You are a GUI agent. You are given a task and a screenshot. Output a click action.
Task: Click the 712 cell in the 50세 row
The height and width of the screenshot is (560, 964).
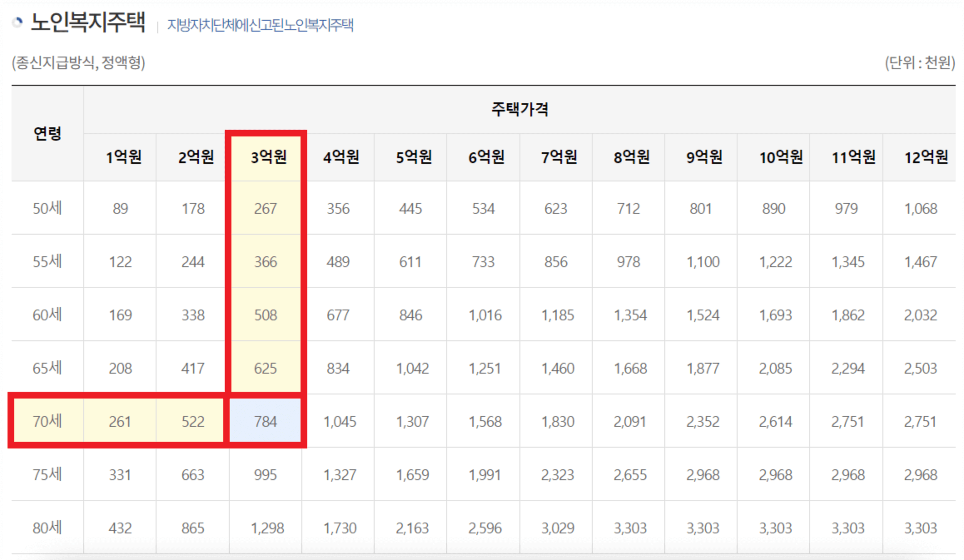pos(628,208)
